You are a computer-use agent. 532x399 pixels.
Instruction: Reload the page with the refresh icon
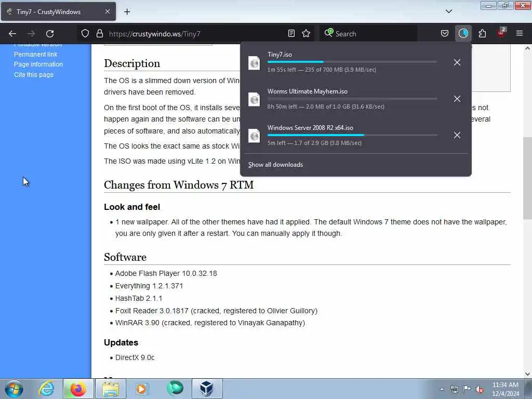50,34
